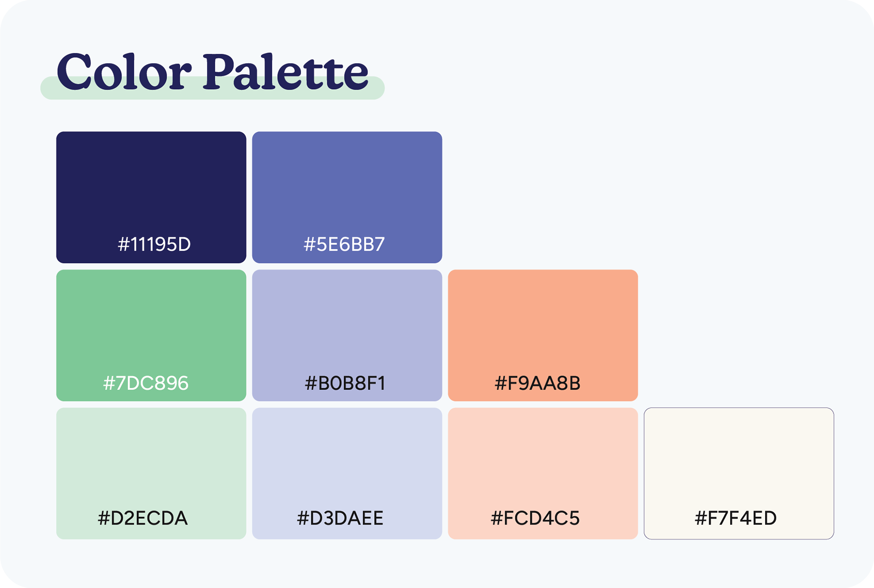Pick the #5E6BB7 medium blue swatch
The image size is (874, 588).
pos(347,197)
